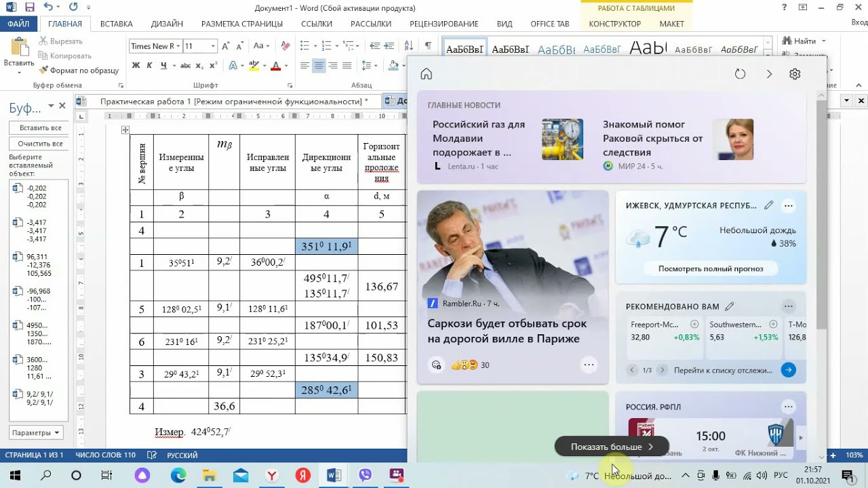This screenshot has height=488, width=868.
Task: Apply superscript formatting
Action: pyautogui.click(x=213, y=66)
